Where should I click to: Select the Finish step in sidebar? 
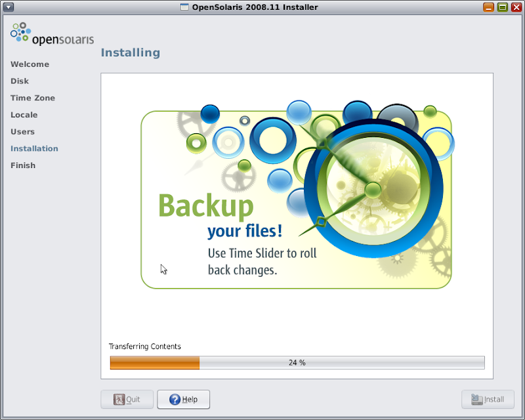23,165
